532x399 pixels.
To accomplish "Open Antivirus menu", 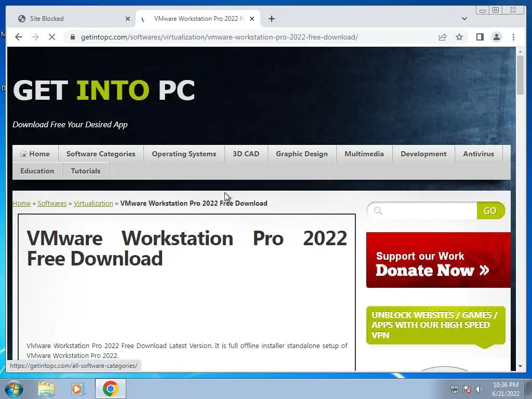I will coord(478,154).
